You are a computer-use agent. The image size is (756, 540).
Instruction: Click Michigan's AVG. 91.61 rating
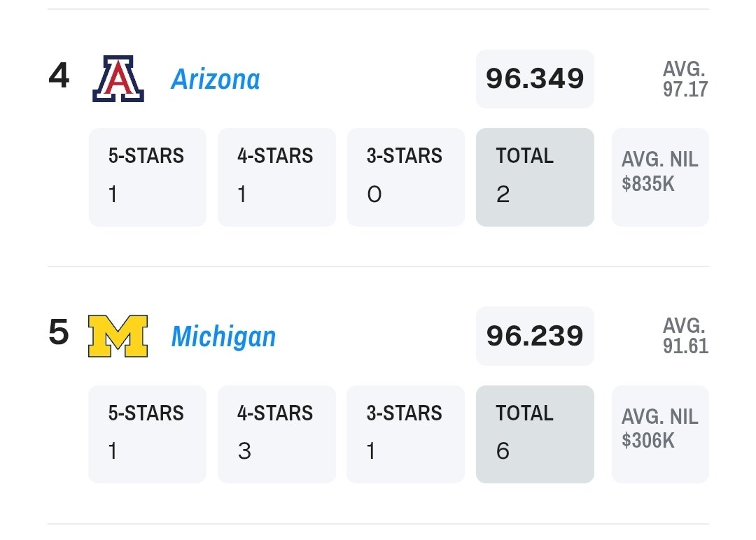pyautogui.click(x=685, y=336)
